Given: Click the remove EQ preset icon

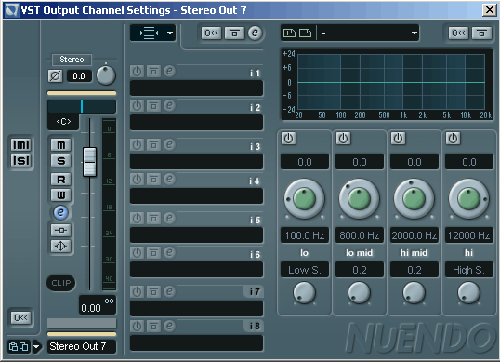Looking at the screenshot, I should coord(305,33).
